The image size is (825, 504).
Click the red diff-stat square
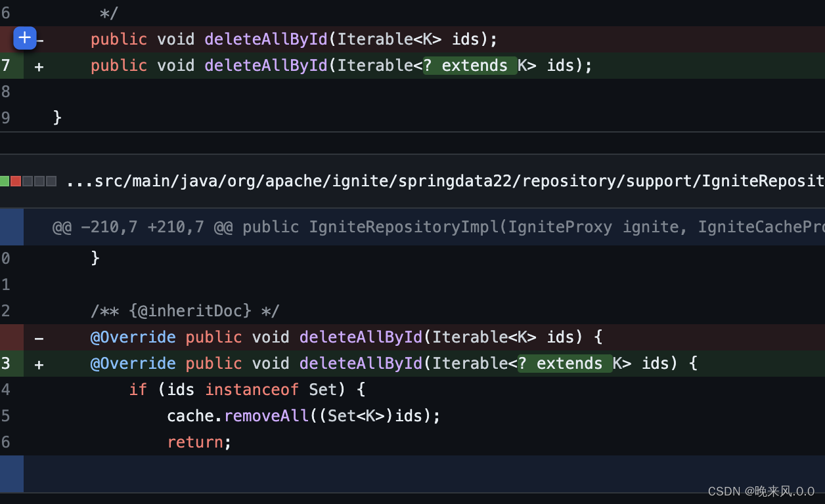tap(16, 180)
